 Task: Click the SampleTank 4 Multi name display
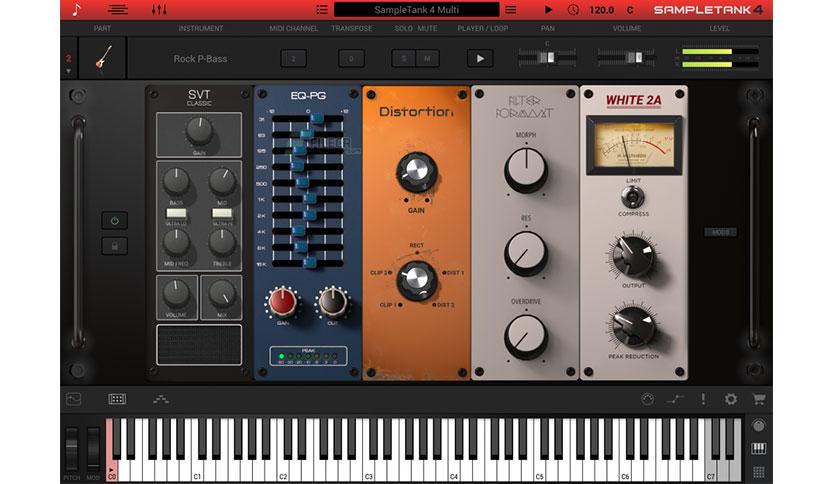pos(416,10)
